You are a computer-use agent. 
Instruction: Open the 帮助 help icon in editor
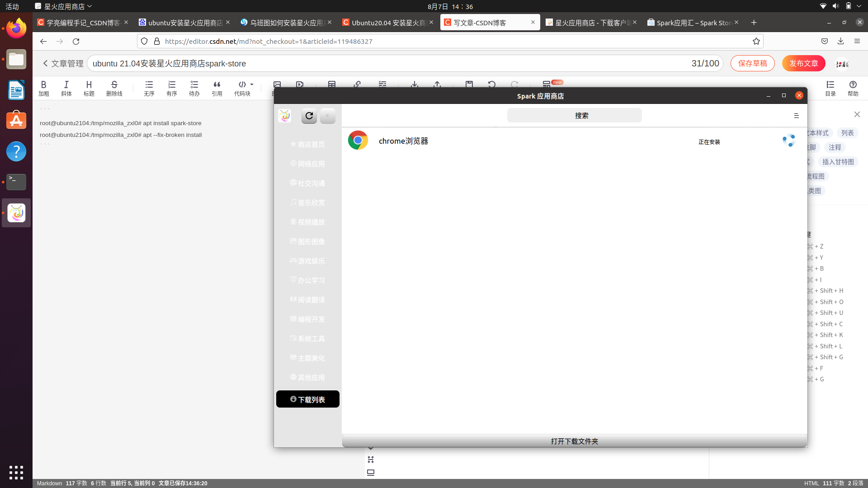(x=853, y=88)
